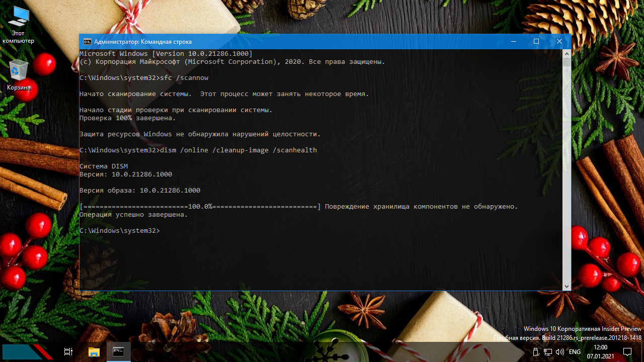The image size is (644, 362).
Task: Open the Windows Start menu
Action: [28, 352]
